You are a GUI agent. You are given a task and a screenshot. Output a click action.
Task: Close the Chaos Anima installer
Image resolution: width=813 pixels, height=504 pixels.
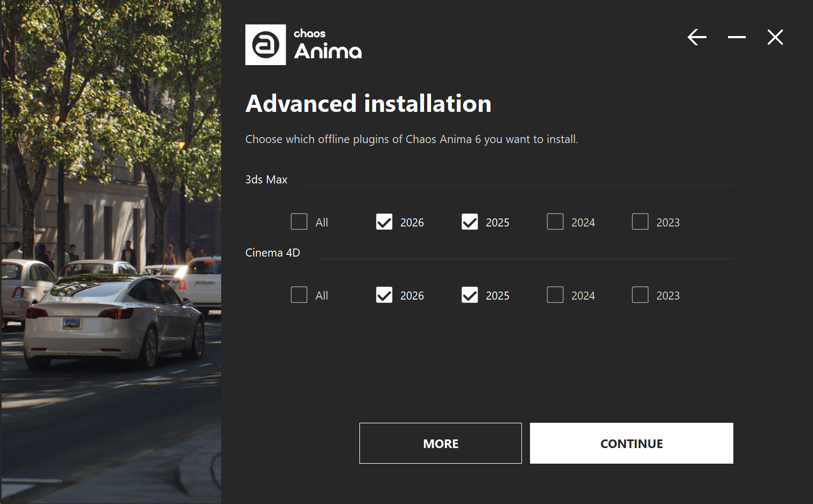click(775, 37)
